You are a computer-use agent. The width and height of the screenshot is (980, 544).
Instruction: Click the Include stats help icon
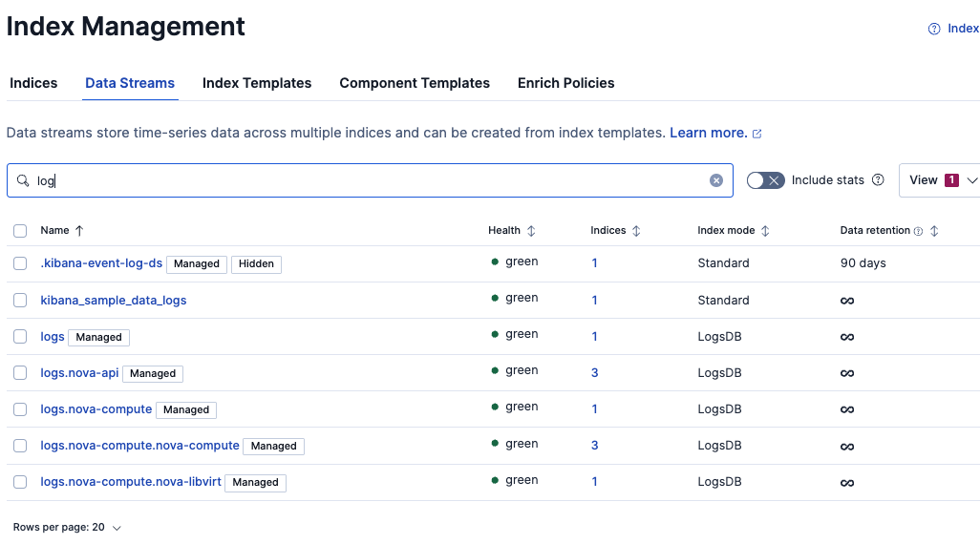(878, 180)
